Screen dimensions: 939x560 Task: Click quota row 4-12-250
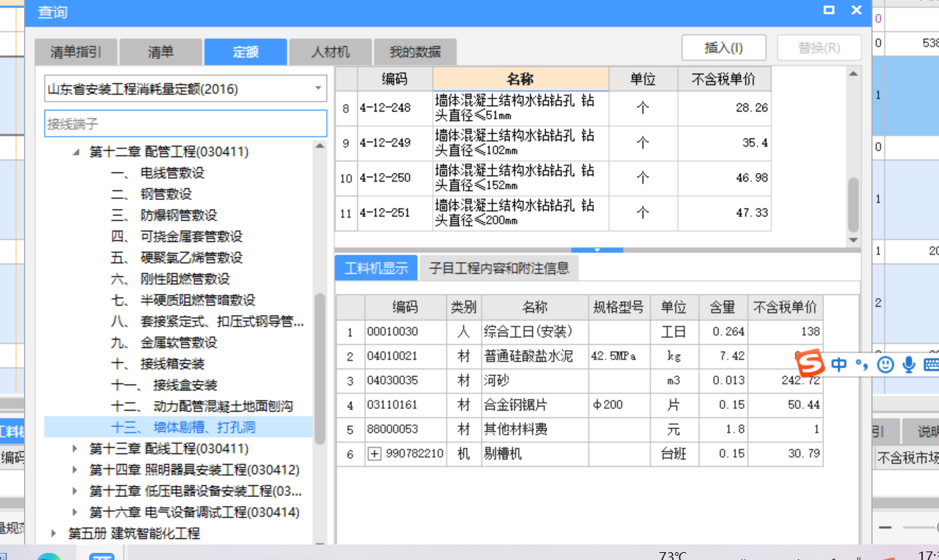point(553,178)
